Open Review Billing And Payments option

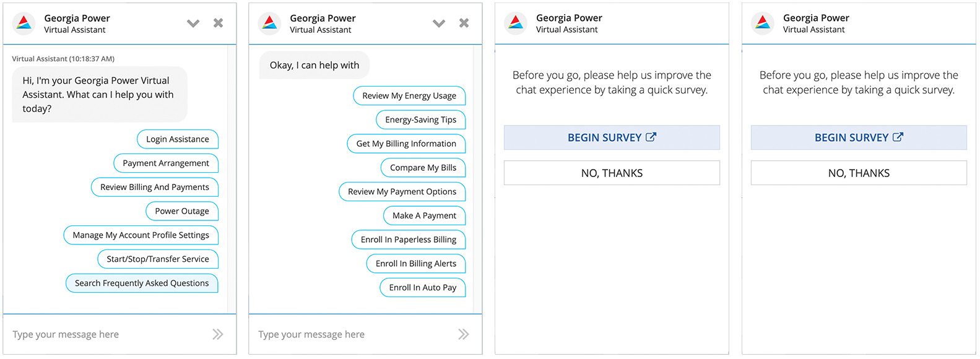click(155, 187)
